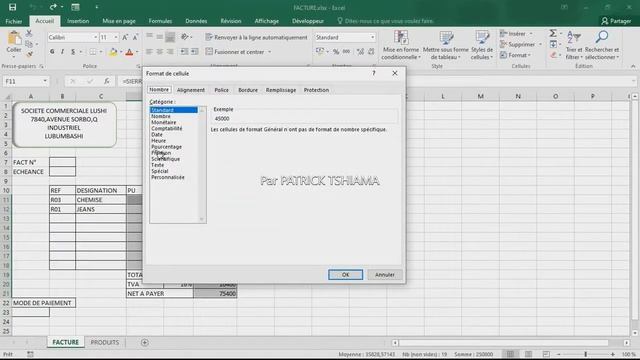The image size is (640, 360).
Task: Switch to the Insertion ribbon tab
Action: [78, 21]
